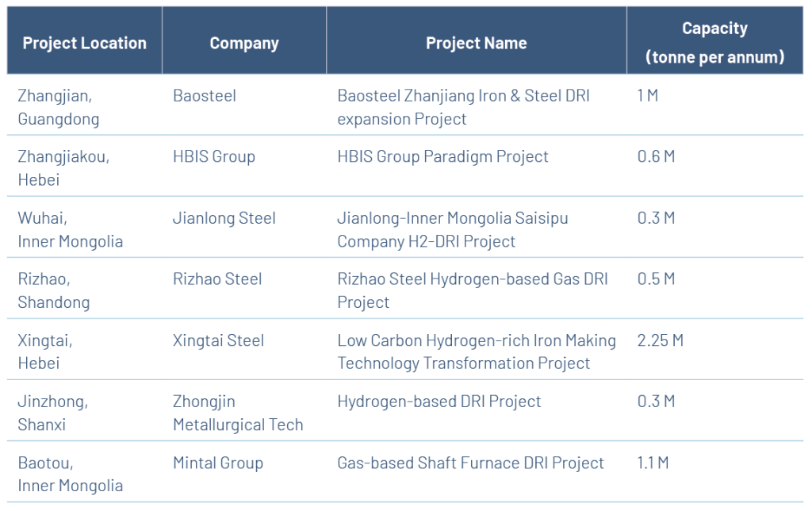Image resolution: width=812 pixels, height=511 pixels.
Task: Click the Zhangjiakou, Hebei location cell
Action: coord(63,167)
